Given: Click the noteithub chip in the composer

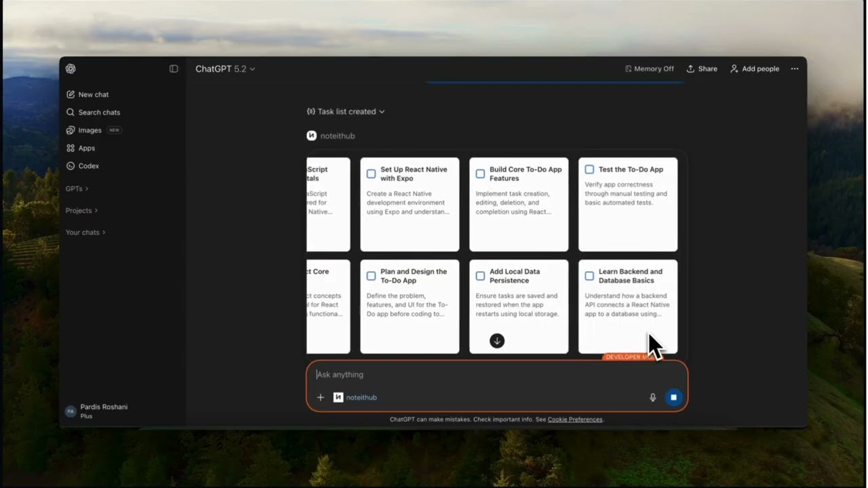Looking at the screenshot, I should pyautogui.click(x=355, y=397).
